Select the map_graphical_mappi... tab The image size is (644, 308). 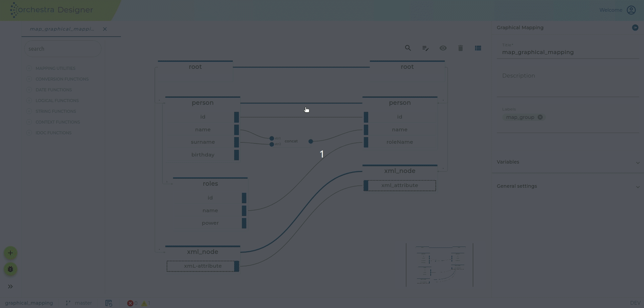point(62,29)
